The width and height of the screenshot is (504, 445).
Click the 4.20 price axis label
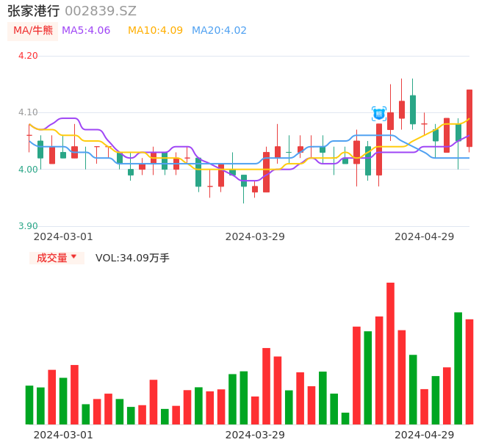(x=28, y=56)
